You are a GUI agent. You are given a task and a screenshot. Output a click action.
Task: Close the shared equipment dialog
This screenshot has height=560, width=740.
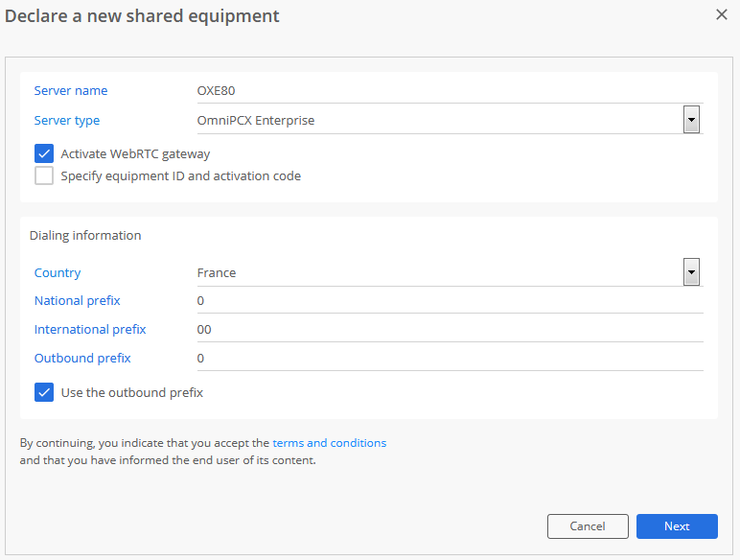pyautogui.click(x=721, y=14)
